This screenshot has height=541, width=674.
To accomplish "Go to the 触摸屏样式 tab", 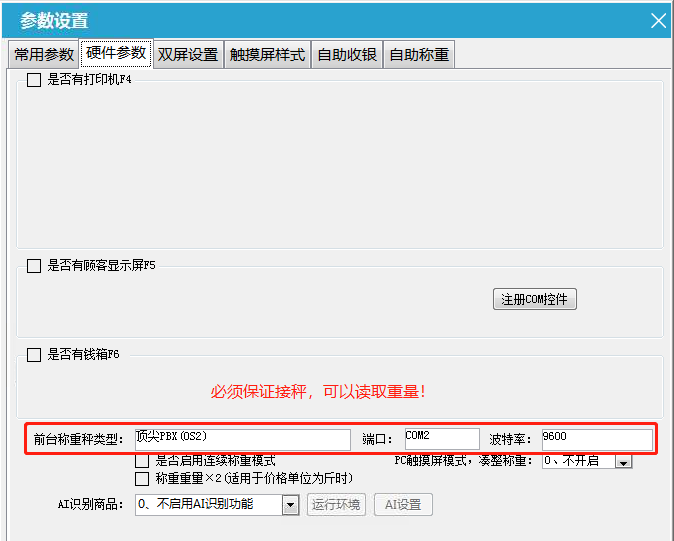I will pos(267,55).
